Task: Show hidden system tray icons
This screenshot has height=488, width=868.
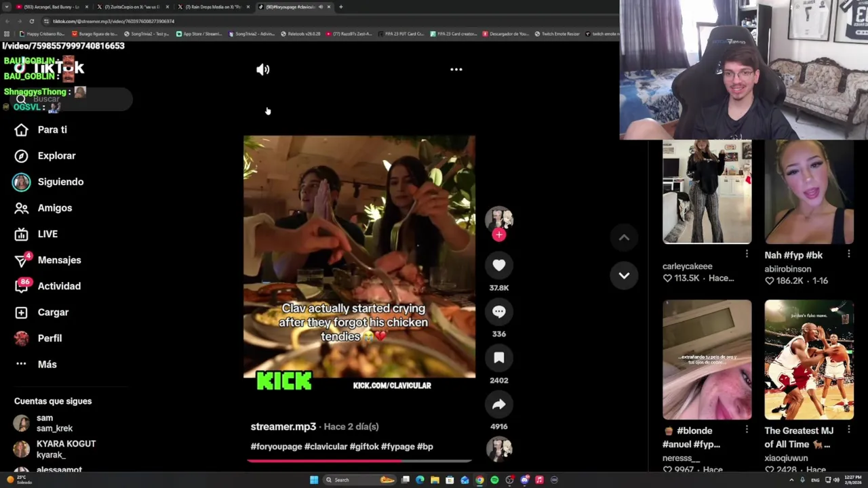Action: [x=791, y=480]
